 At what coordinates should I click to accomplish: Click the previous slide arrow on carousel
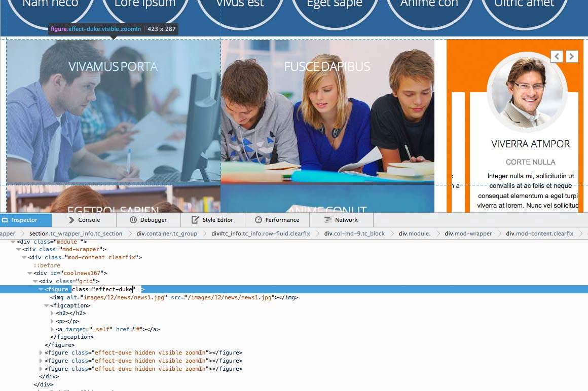coord(557,57)
